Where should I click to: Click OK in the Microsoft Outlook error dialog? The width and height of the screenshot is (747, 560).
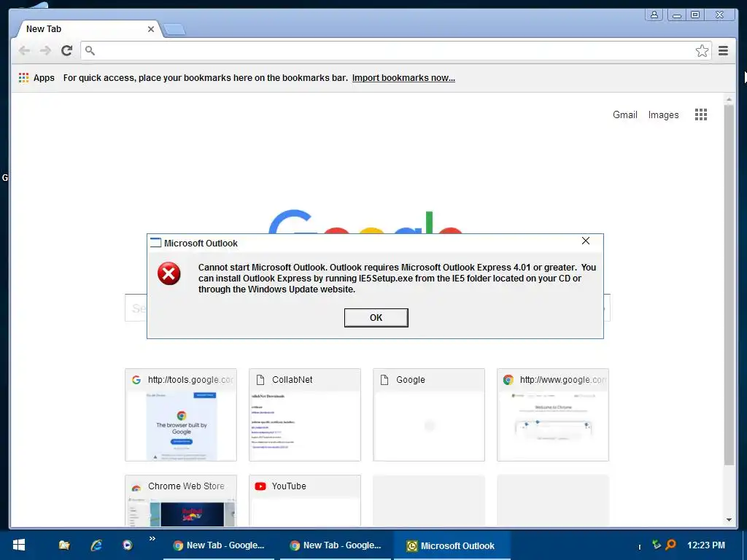point(376,318)
